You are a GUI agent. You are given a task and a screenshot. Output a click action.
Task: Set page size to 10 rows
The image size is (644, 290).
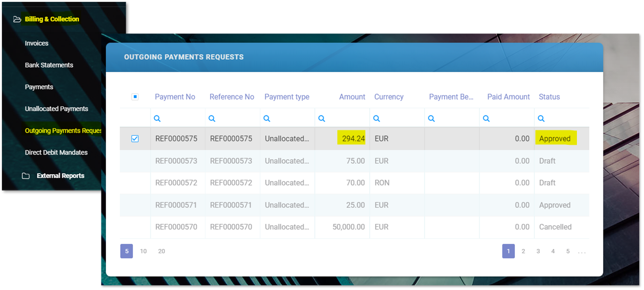pyautogui.click(x=144, y=251)
